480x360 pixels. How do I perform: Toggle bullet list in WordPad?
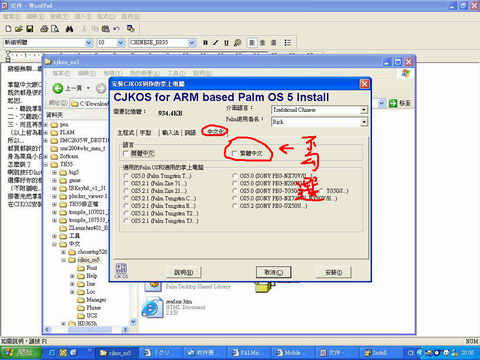pyautogui.click(x=288, y=43)
